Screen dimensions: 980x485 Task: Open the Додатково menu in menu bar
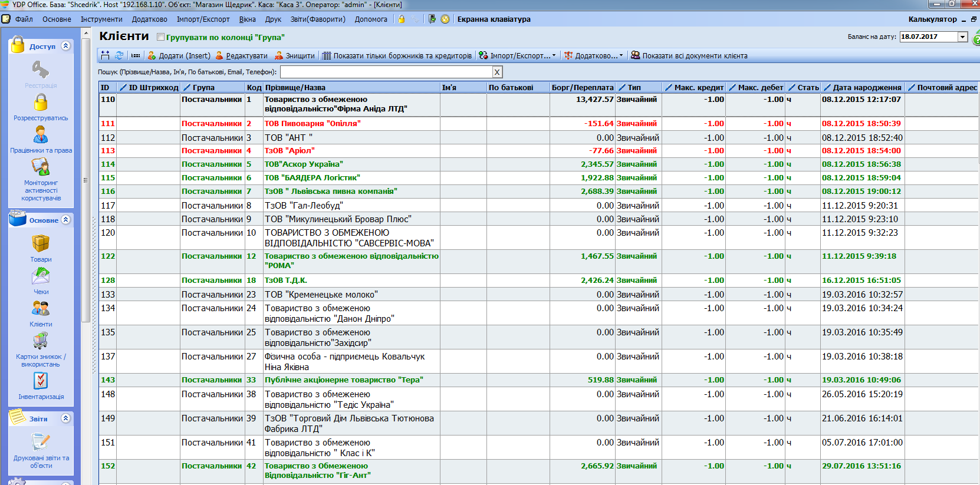pyautogui.click(x=149, y=19)
